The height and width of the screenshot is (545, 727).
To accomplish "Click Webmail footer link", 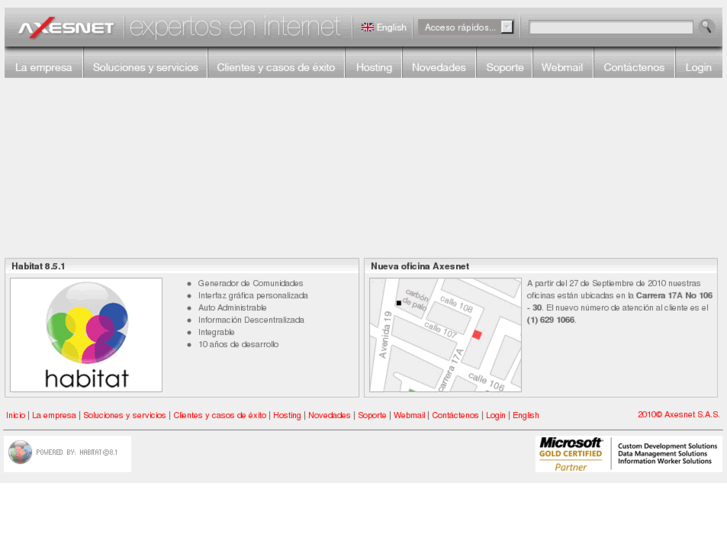I will point(409,415).
